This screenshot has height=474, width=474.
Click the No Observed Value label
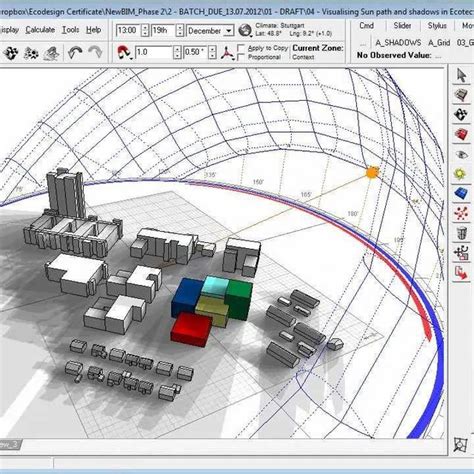coord(394,55)
